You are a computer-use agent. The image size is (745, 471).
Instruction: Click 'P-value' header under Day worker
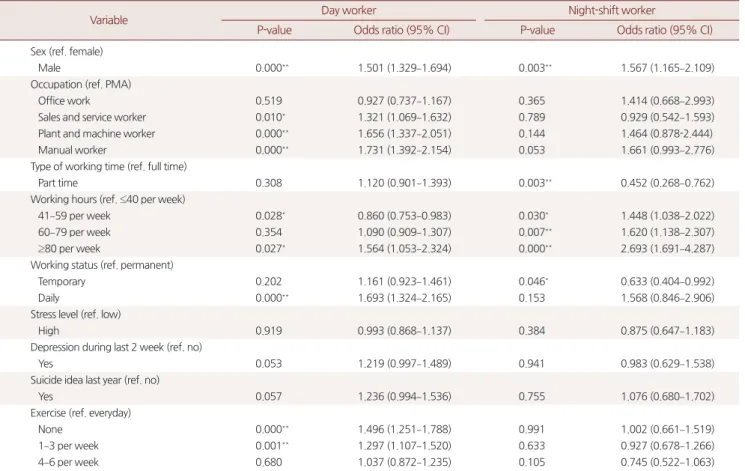274,30
